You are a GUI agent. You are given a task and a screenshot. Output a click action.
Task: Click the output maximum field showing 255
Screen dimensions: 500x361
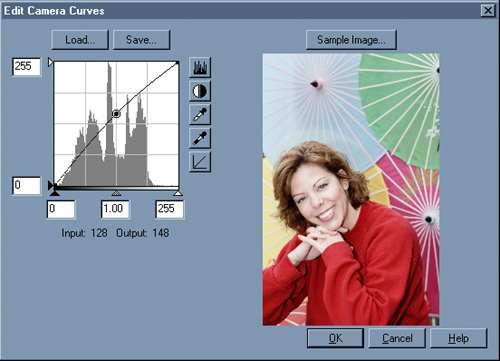[x=27, y=67]
